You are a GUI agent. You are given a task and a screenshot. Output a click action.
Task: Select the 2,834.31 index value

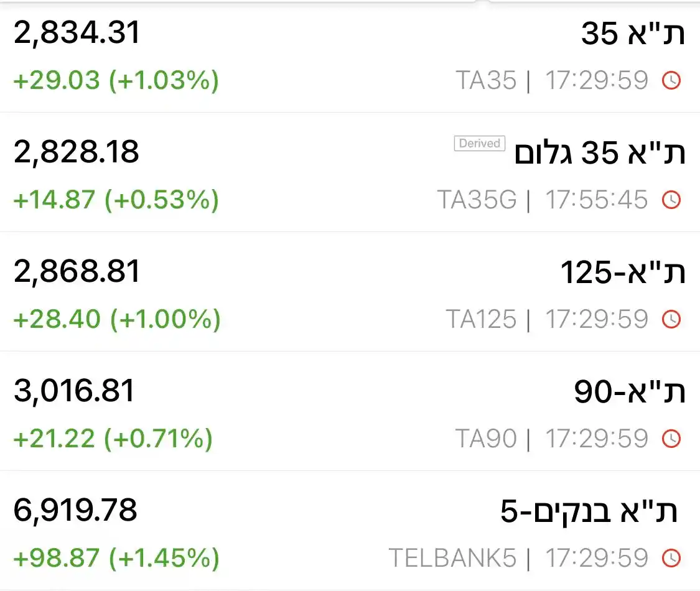point(77,33)
